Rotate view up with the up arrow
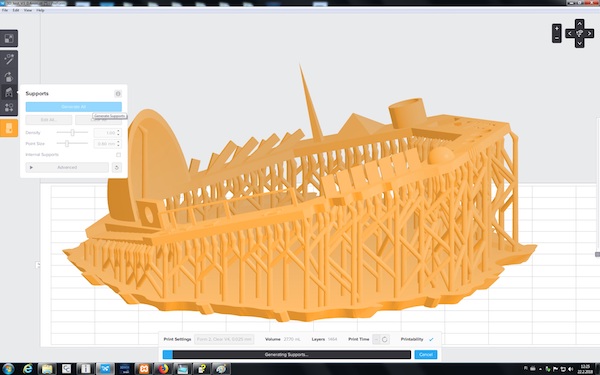Viewport: 600px width, 375px height. click(579, 24)
